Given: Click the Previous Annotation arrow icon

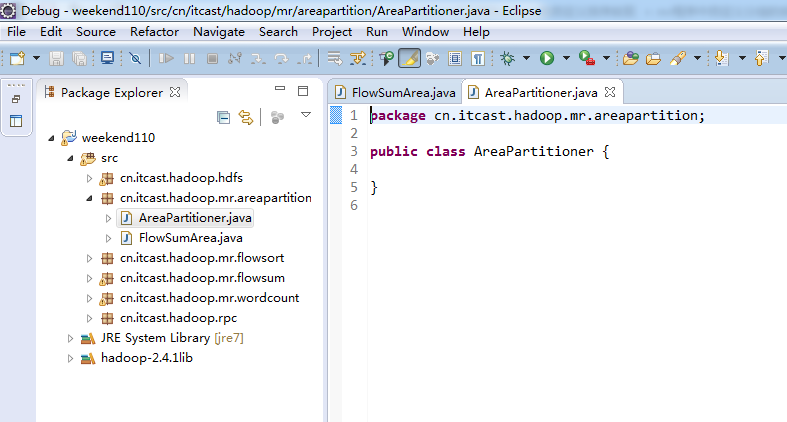Looking at the screenshot, I should coord(761,58).
